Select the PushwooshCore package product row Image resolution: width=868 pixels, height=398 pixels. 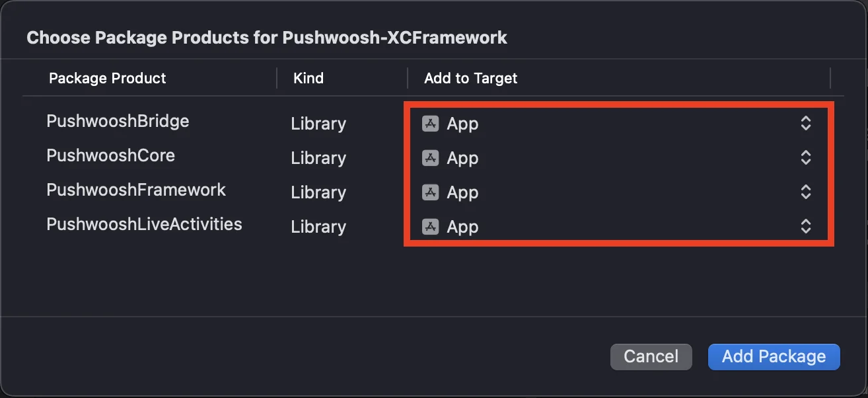tap(110, 156)
